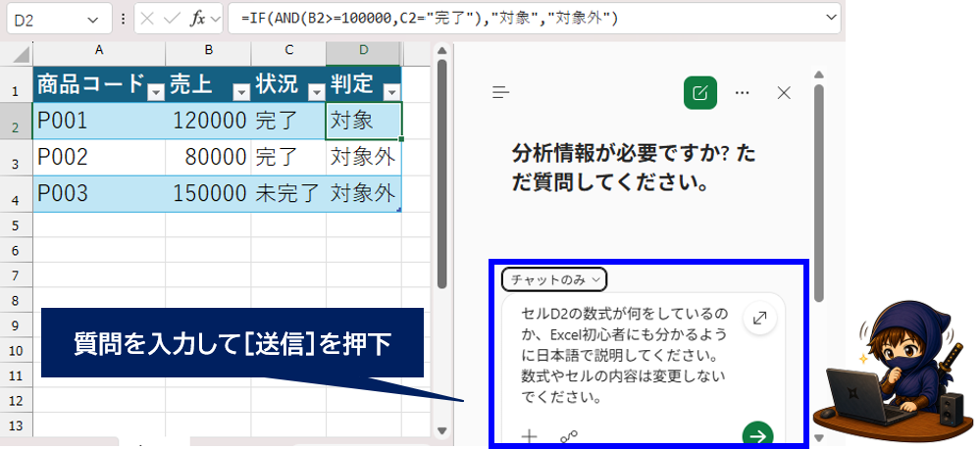The height and width of the screenshot is (449, 980).
Task: Click the table resize handle at D4 corner
Action: click(398, 209)
